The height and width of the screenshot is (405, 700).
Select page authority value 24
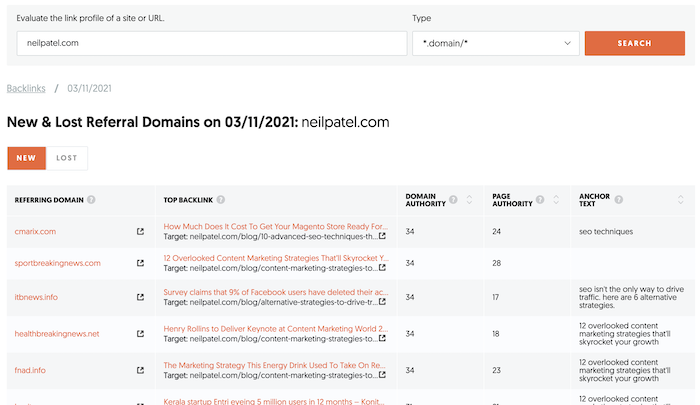click(x=496, y=231)
